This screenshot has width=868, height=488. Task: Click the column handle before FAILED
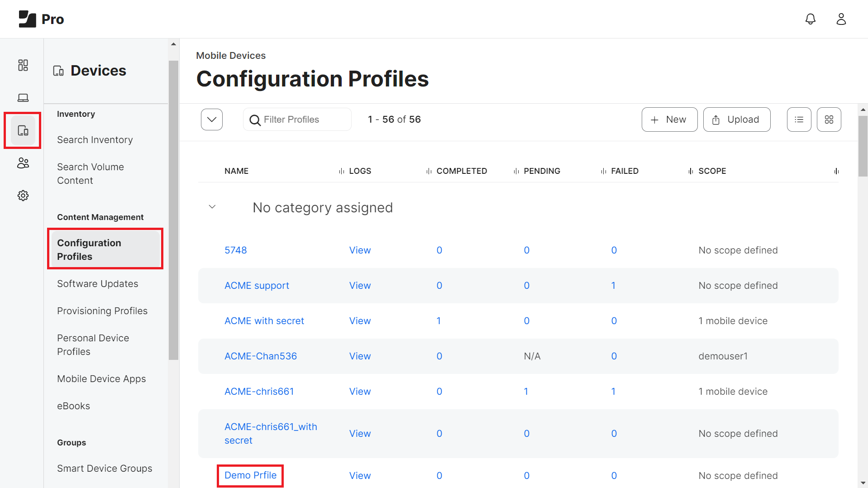coord(604,171)
